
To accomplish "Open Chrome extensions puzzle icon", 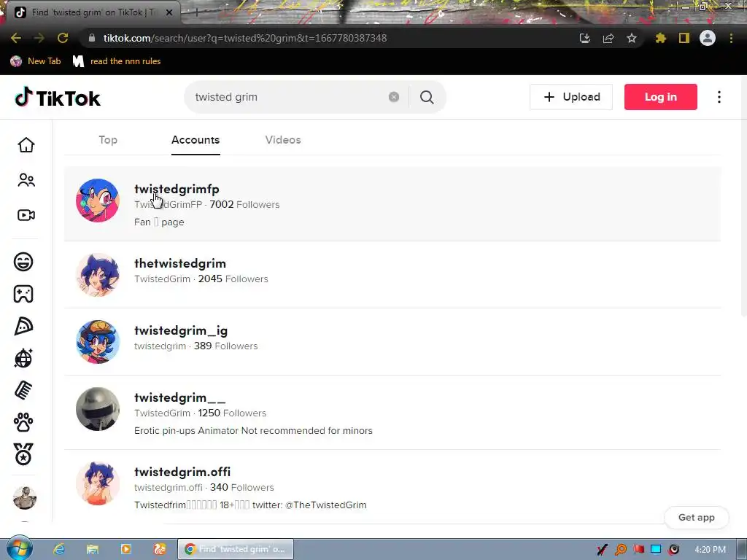I will tap(660, 38).
